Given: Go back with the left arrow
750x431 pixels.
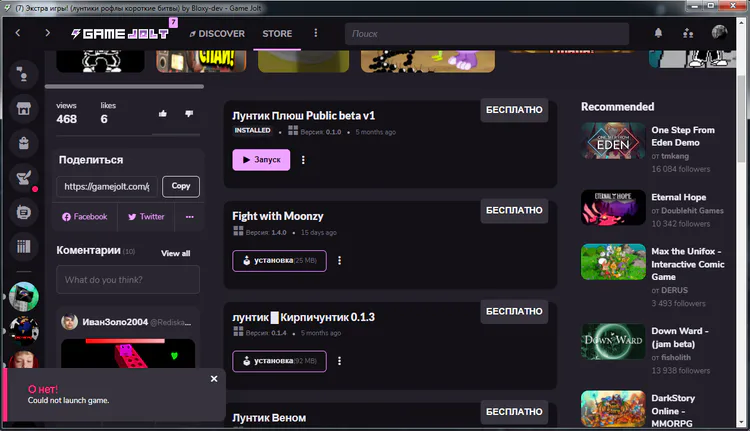Looking at the screenshot, I should click(18, 33).
